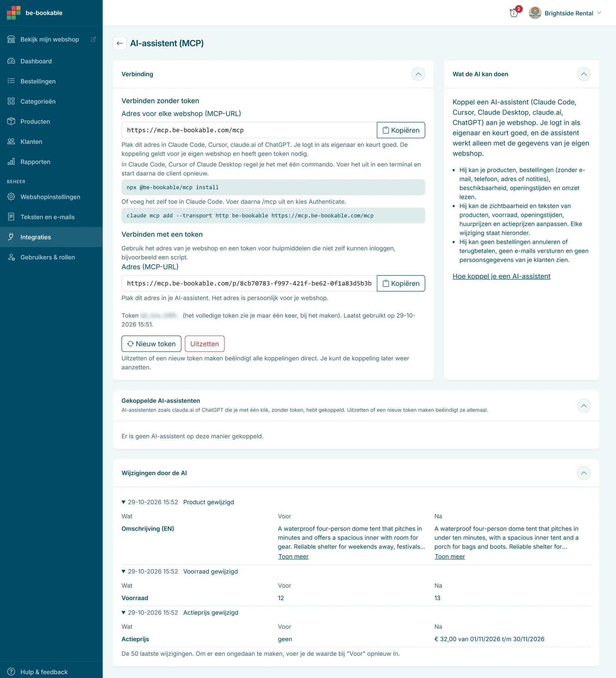616x678 pixels.
Task: Click the personal MCP-URL field with /p/ path
Action: point(249,284)
